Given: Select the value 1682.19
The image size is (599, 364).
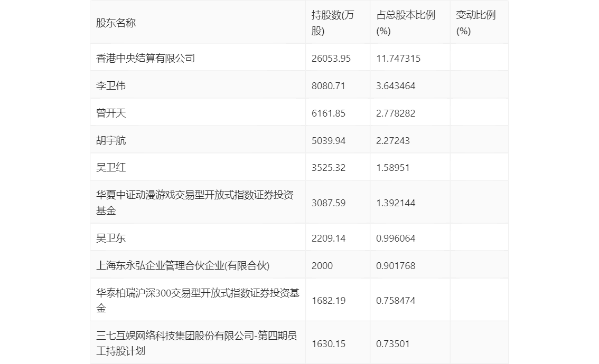Looking at the screenshot, I should tap(329, 301).
